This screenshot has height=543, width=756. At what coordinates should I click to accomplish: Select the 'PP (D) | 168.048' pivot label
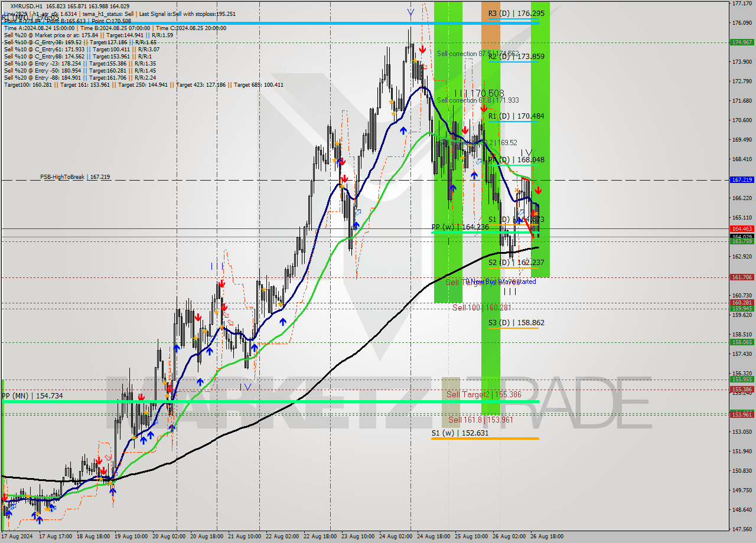(516, 160)
